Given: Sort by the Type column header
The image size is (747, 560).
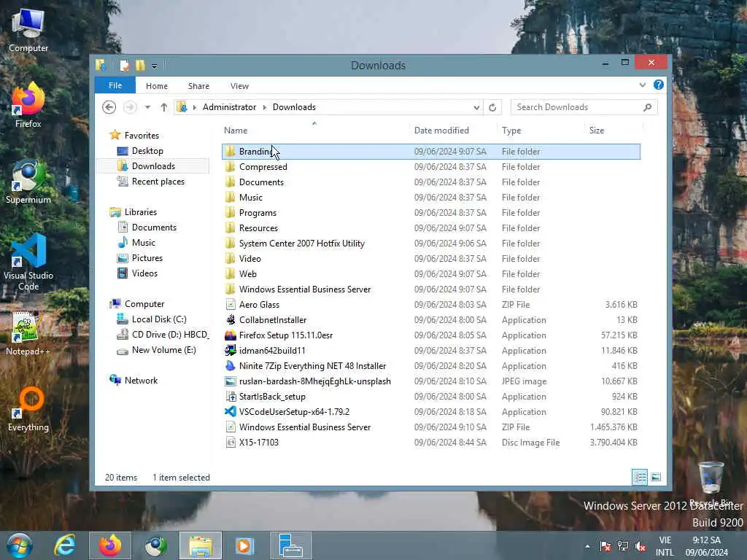Looking at the screenshot, I should [x=541, y=130].
